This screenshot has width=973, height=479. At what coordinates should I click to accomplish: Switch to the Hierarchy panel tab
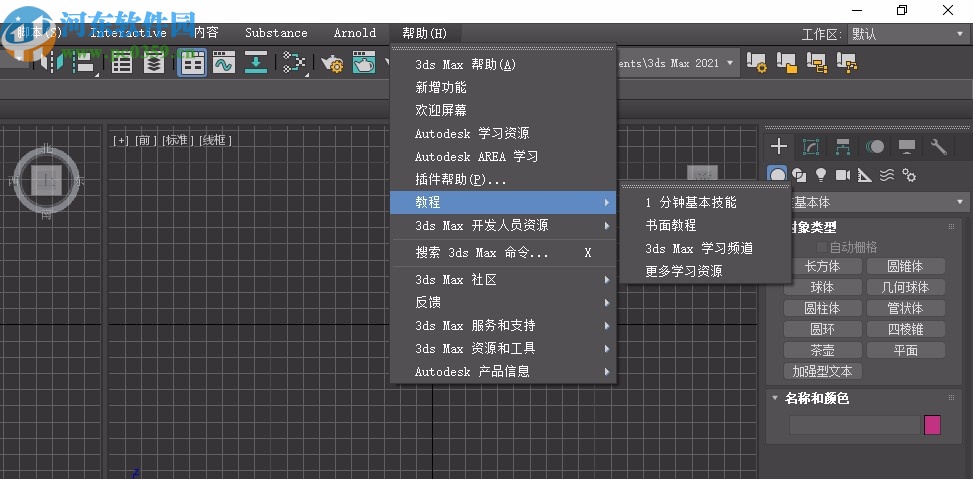coord(843,147)
